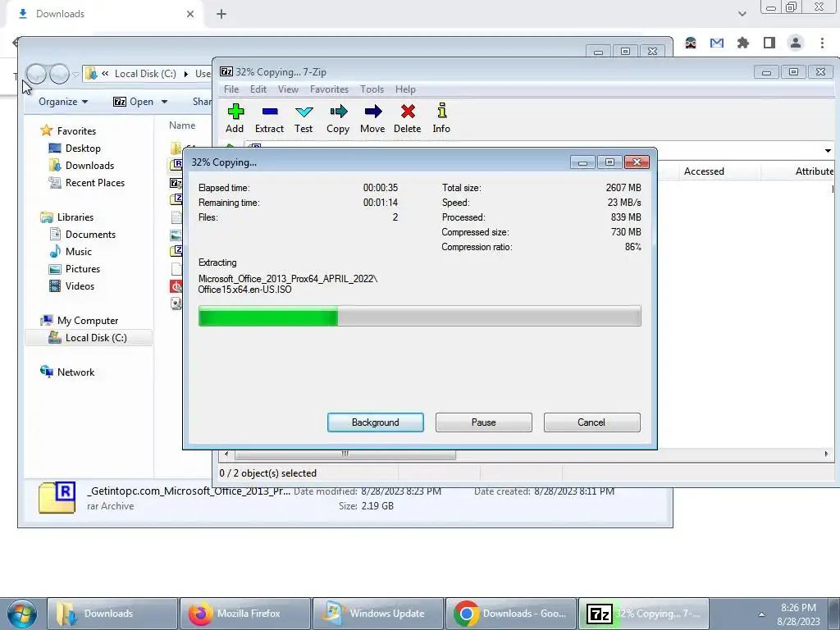Select Desktop in Explorer navigation pane

pos(83,148)
